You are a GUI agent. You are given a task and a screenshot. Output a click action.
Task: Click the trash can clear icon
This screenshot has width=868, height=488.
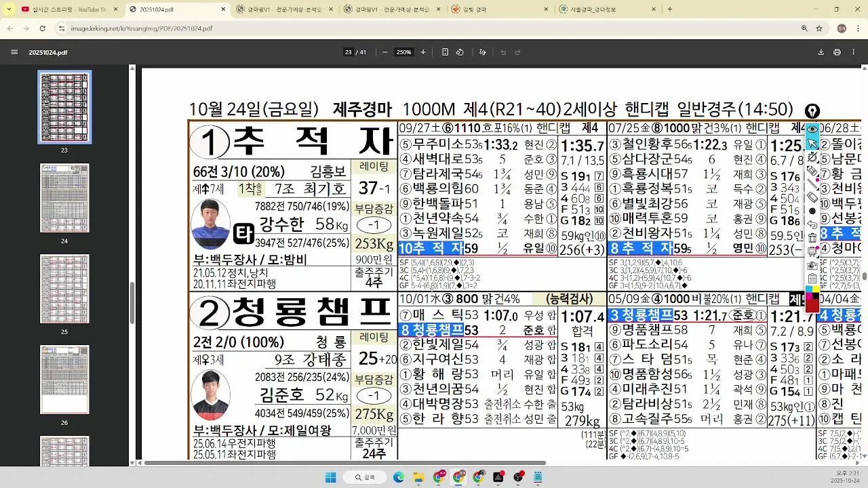coord(812,238)
